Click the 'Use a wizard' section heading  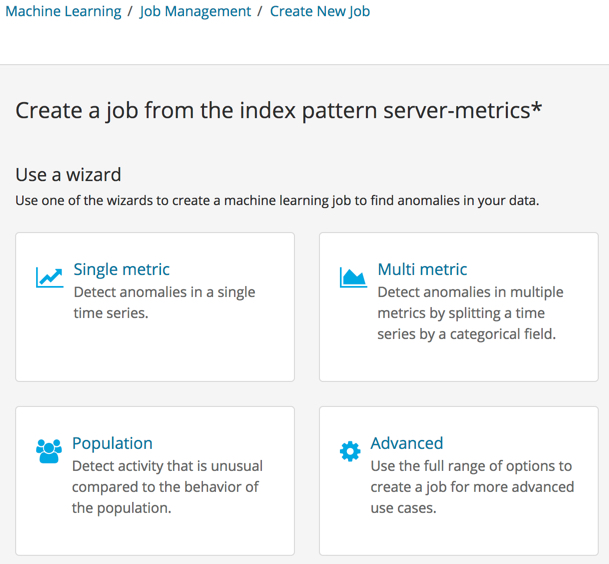68,174
